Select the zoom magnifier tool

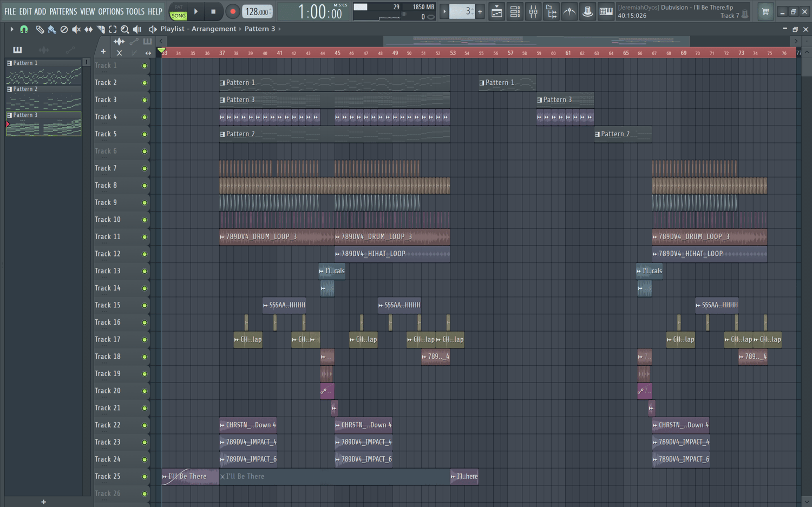125,29
